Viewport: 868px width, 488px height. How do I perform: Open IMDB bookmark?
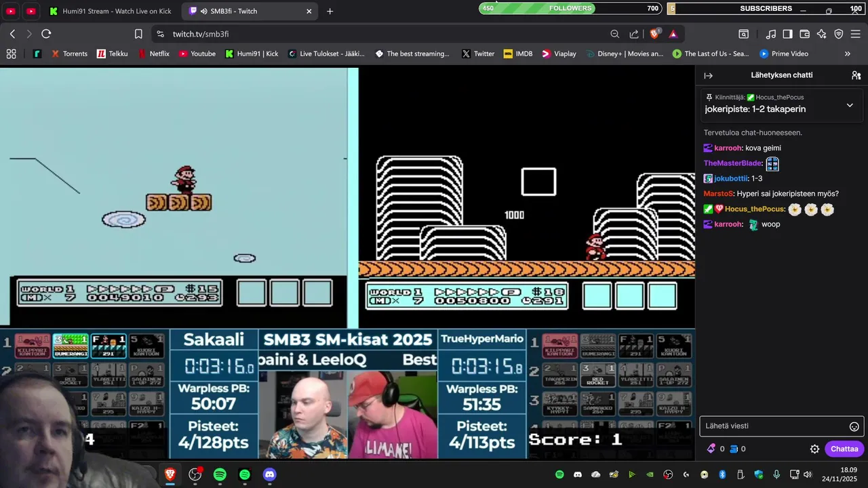tap(518, 54)
